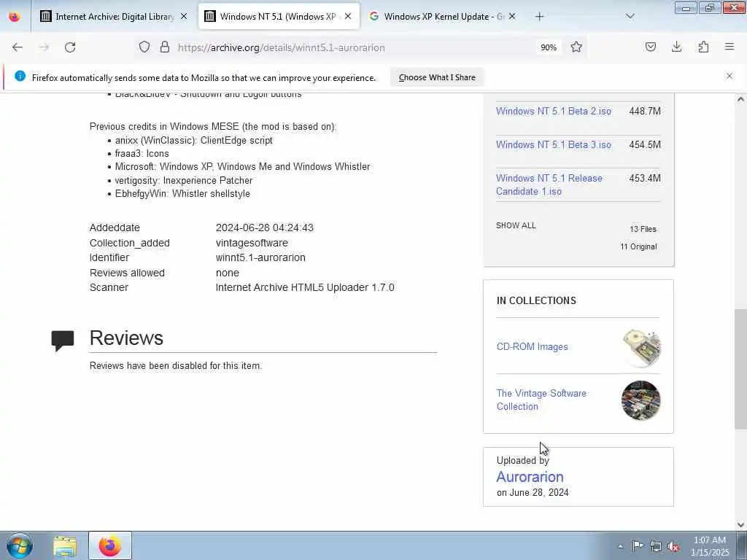Click the Collection_added value vintagesoftware

252,243
